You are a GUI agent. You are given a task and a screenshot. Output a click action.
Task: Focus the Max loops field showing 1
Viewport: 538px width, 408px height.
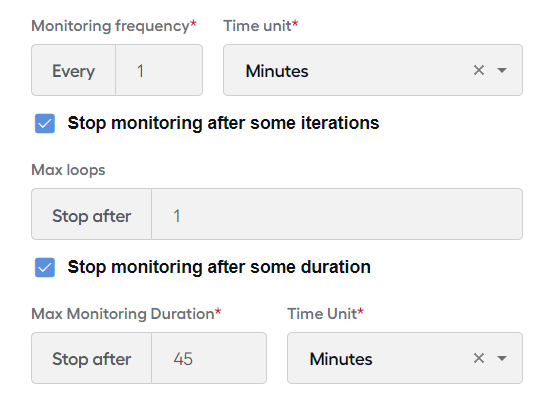[337, 214]
